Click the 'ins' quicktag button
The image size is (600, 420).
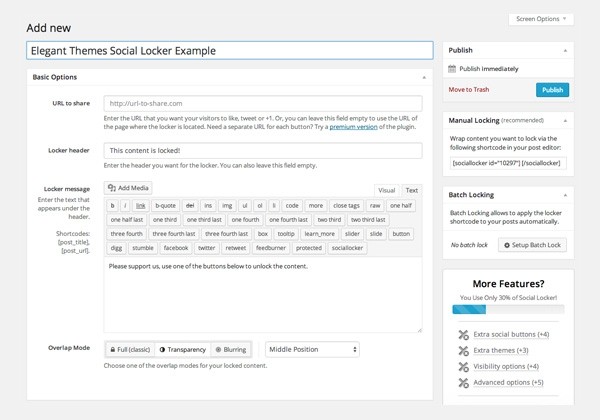pyautogui.click(x=208, y=206)
